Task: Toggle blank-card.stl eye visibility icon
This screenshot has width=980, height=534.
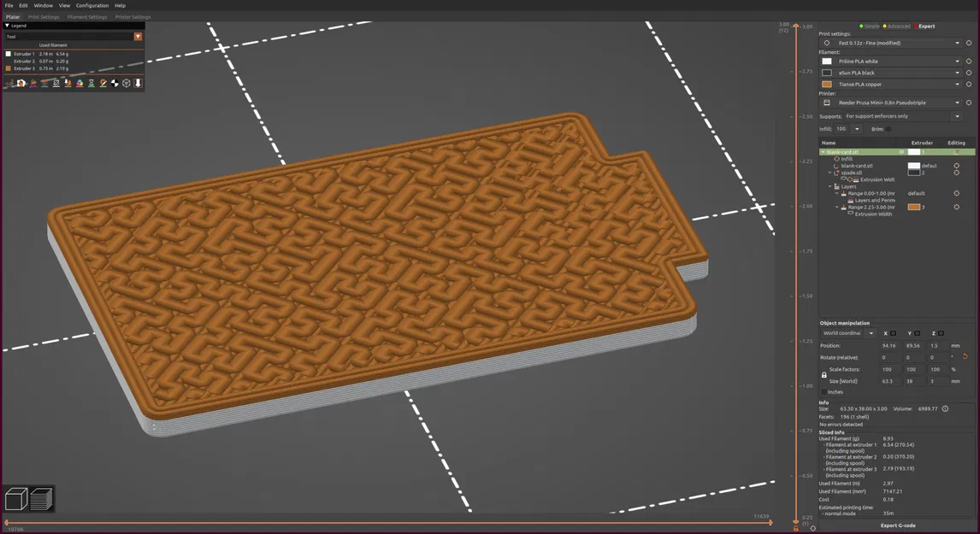Action: (901, 152)
